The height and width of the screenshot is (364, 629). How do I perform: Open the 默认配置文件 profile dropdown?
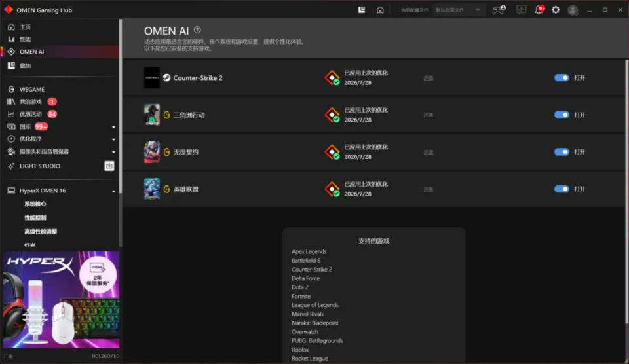459,10
